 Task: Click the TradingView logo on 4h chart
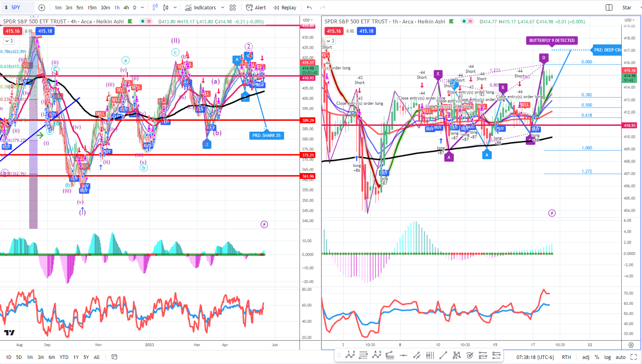click(9, 332)
